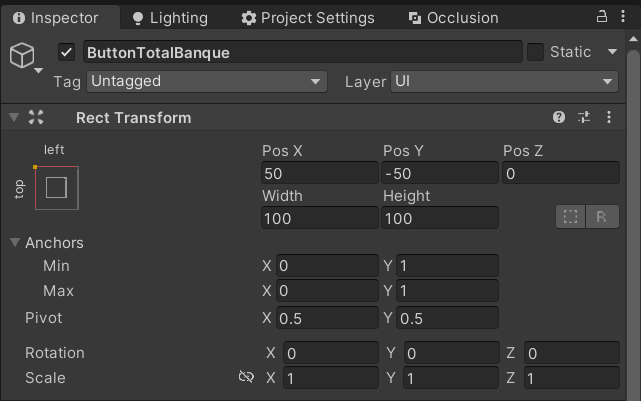The image size is (641, 401).
Task: Open Rect Transform help reference
Action: point(559,118)
